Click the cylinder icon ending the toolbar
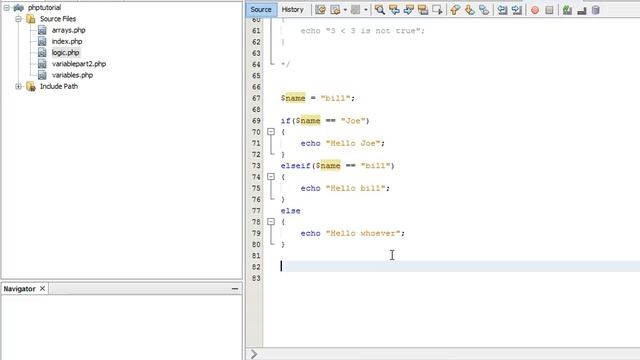Viewport: 640px width, 360px height. (596, 10)
